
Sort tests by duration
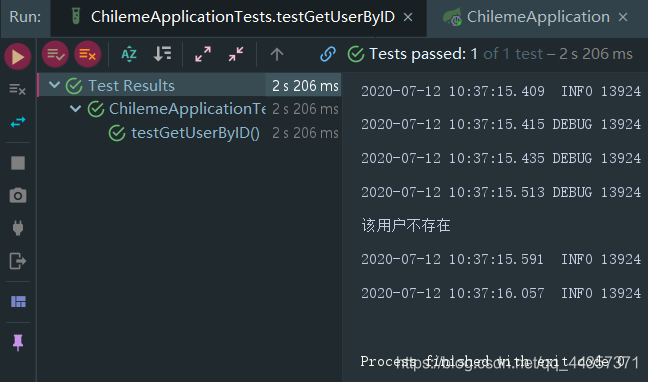[x=162, y=54]
